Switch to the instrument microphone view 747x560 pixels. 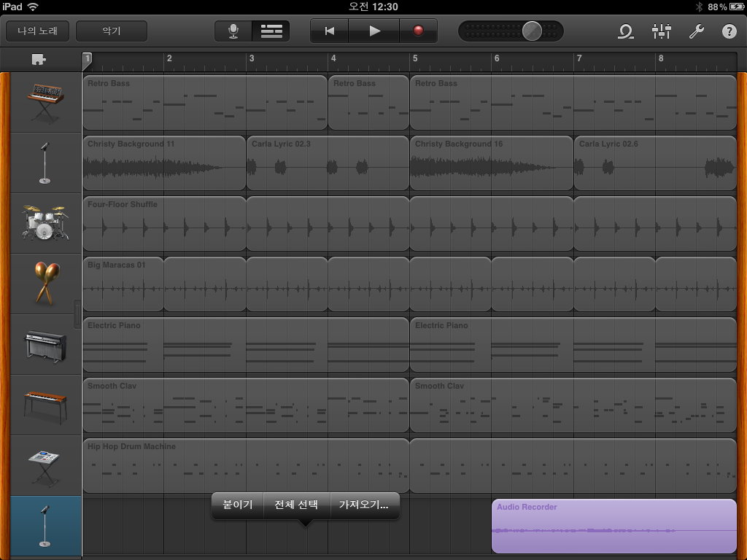point(233,31)
